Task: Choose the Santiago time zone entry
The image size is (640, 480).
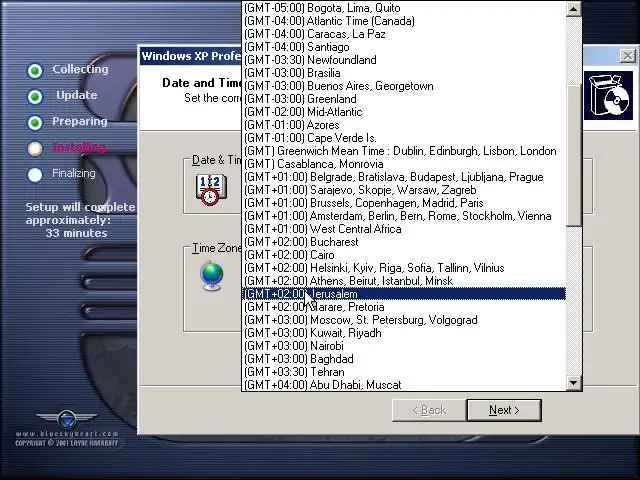Action: coord(404,47)
